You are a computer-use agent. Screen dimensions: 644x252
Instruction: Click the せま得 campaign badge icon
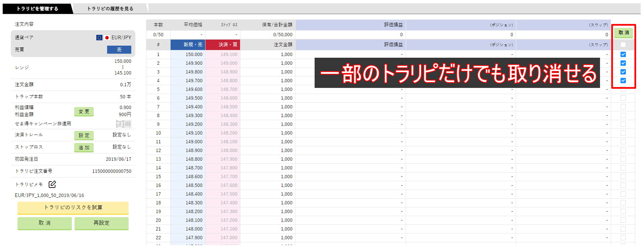124,124
